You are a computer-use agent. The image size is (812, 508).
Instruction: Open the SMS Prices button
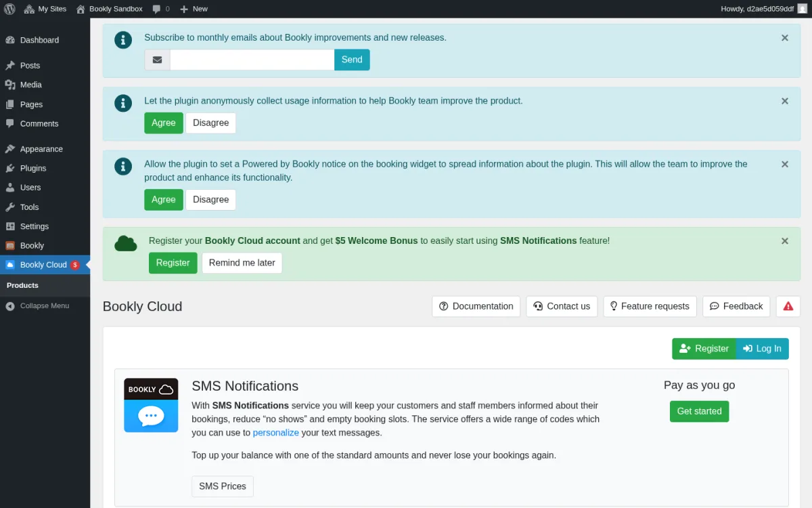pos(223,486)
